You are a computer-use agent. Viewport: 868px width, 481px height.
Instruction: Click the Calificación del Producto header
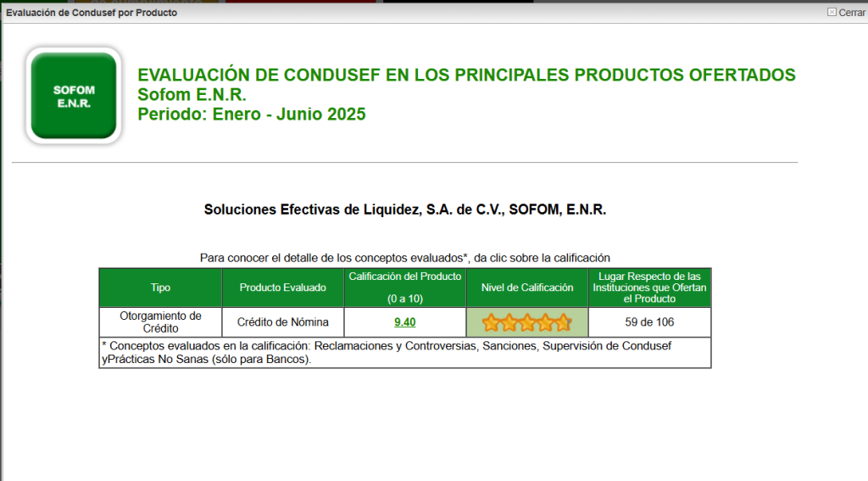coord(405,288)
